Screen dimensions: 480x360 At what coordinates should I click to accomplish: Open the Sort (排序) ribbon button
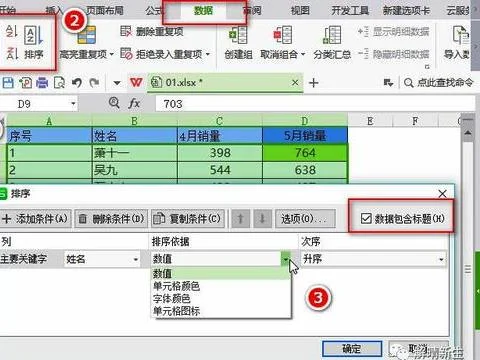34,42
